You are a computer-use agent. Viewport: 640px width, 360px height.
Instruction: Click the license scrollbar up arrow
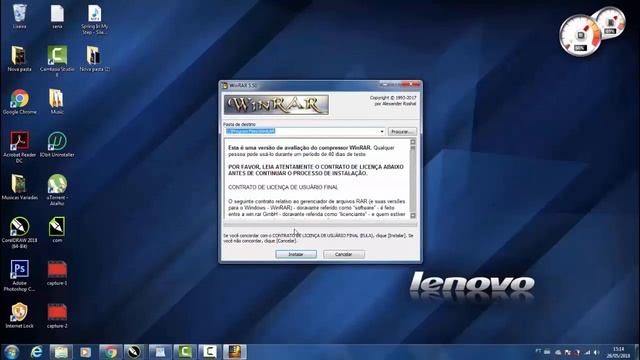point(413,142)
